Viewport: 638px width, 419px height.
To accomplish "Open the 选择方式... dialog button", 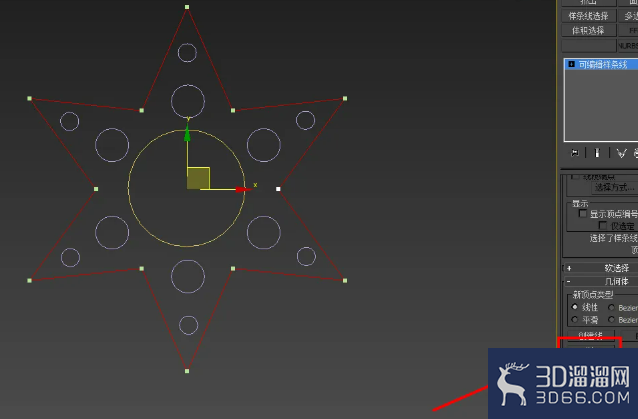I will [x=614, y=188].
